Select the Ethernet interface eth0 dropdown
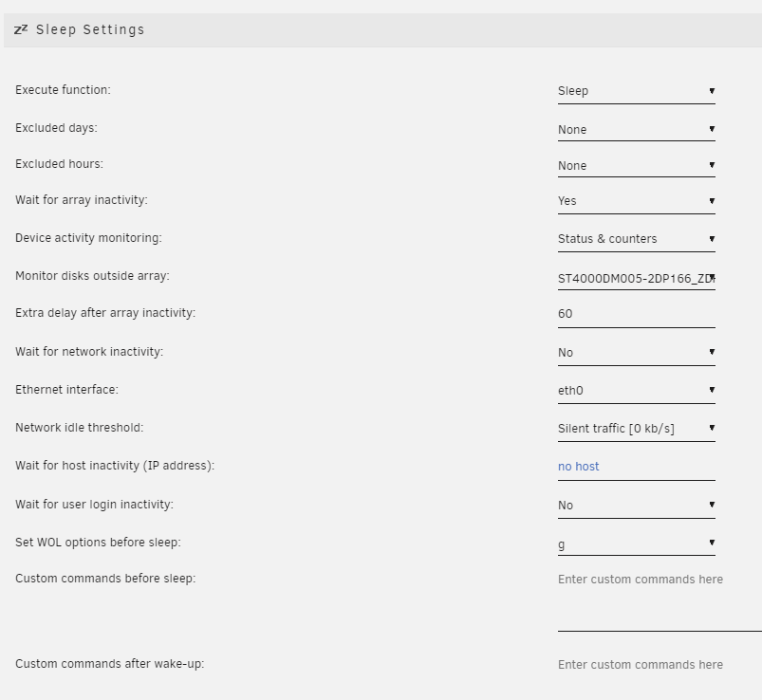Viewport: 762px width, 700px height. (636, 391)
